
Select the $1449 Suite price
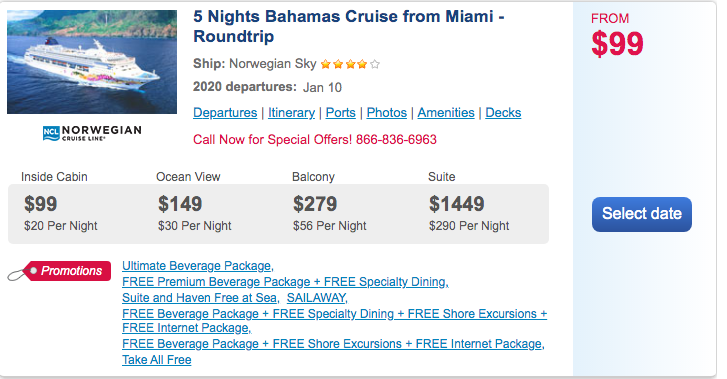pos(456,204)
